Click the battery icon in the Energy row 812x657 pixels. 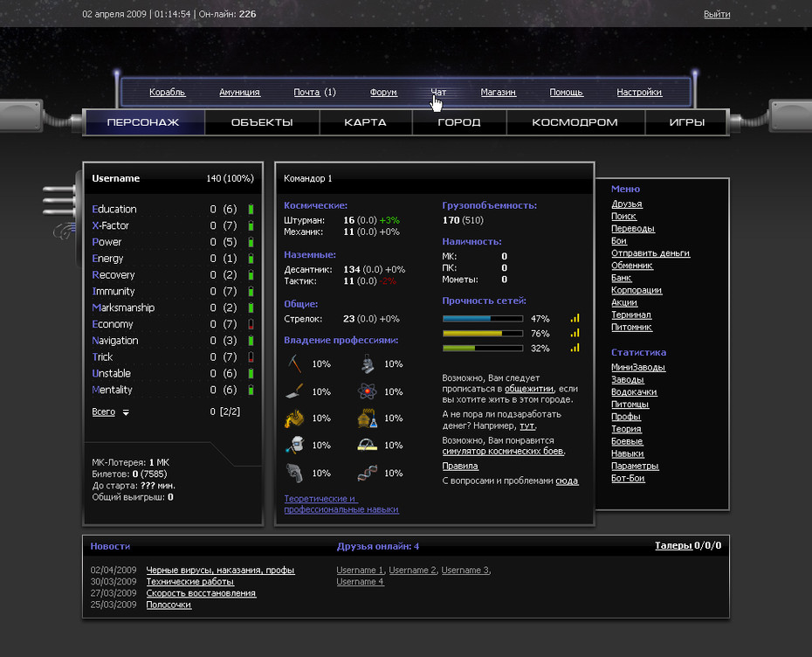pos(251,258)
